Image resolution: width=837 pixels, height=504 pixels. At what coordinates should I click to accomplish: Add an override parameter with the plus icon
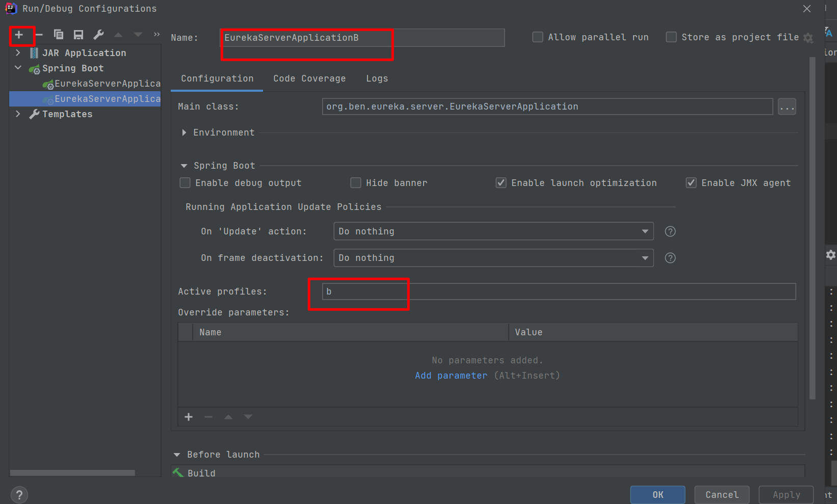click(x=189, y=417)
